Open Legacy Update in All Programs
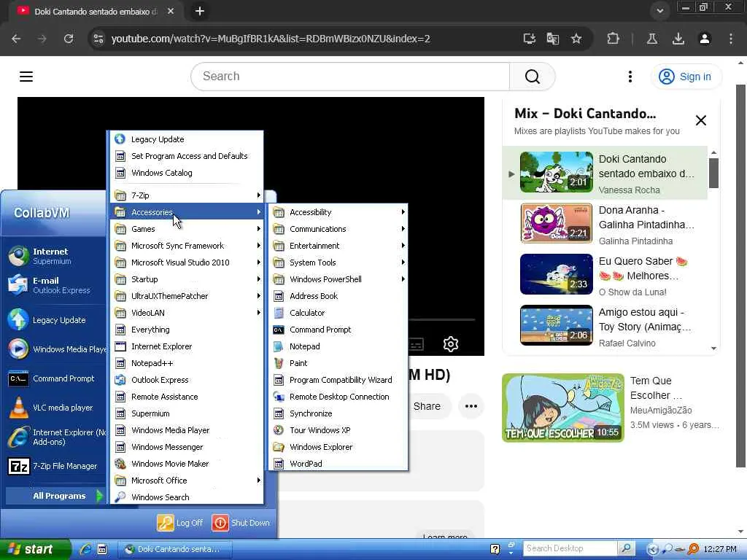 [187, 139]
